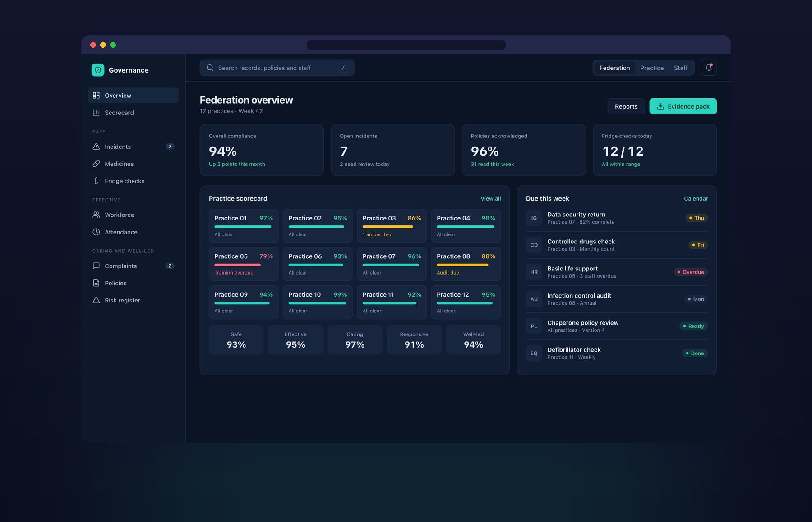Viewport: 812px width, 522px height.
Task: Open the Overall compliance 94% card
Action: (x=262, y=150)
